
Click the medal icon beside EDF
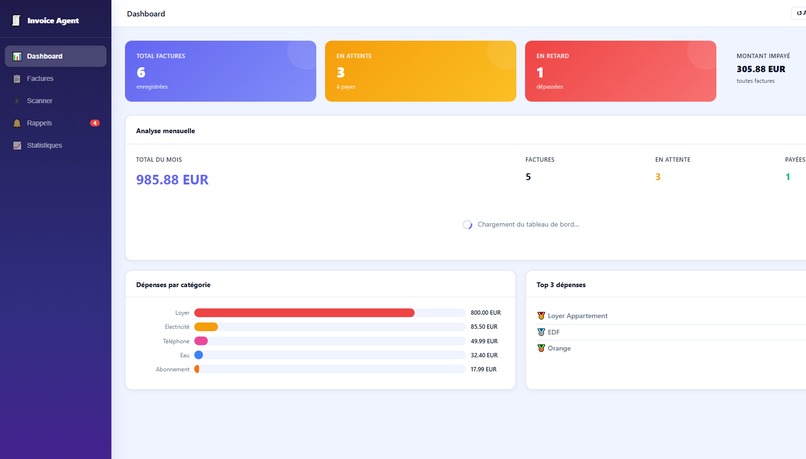(x=541, y=332)
